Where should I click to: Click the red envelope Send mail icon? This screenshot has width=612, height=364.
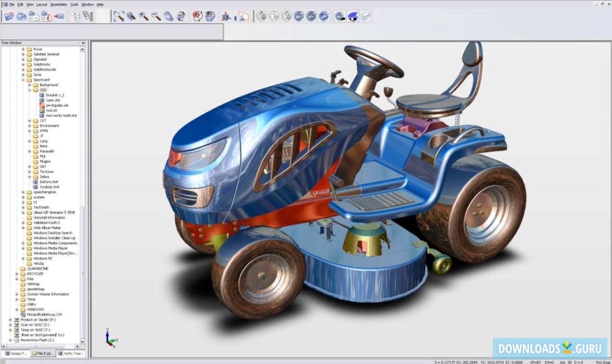coord(59,16)
